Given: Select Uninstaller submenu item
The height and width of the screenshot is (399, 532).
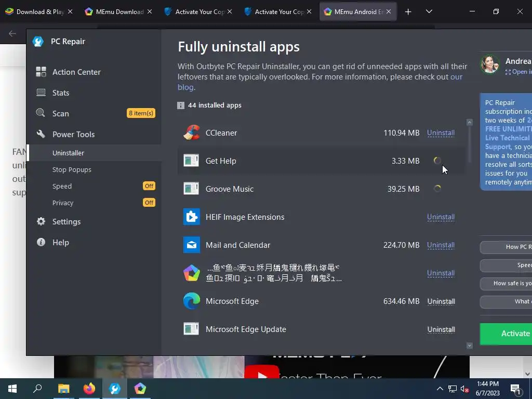Looking at the screenshot, I should coord(94,153).
